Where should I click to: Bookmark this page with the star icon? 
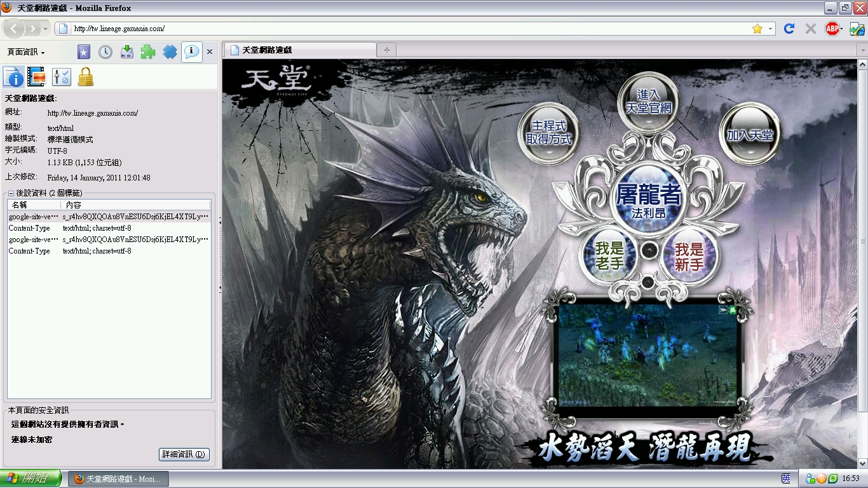tap(757, 29)
